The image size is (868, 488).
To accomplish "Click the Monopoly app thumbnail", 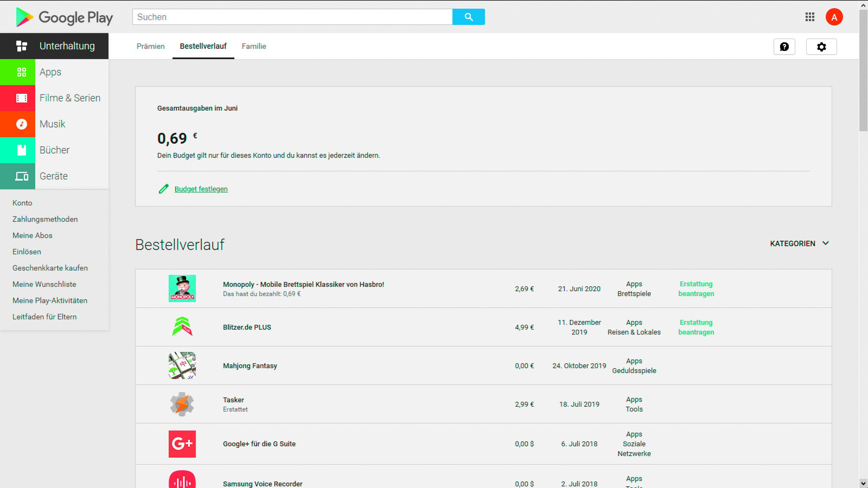I will tap(182, 288).
